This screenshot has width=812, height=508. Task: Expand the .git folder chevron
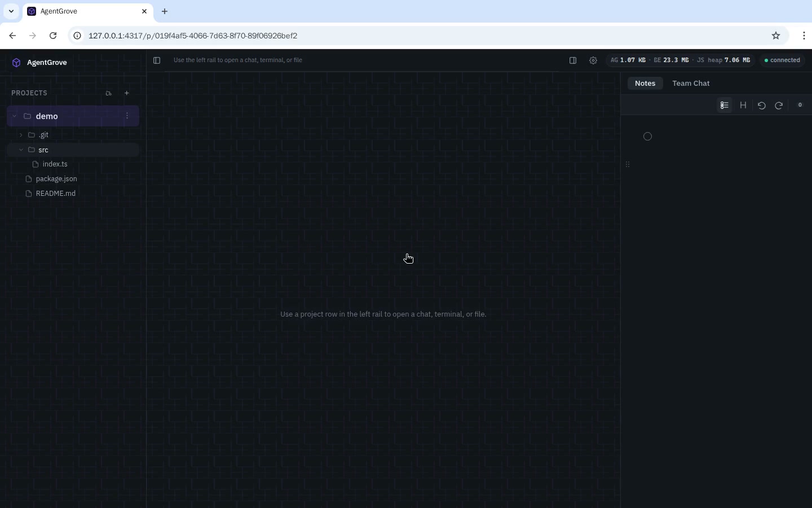click(x=21, y=135)
